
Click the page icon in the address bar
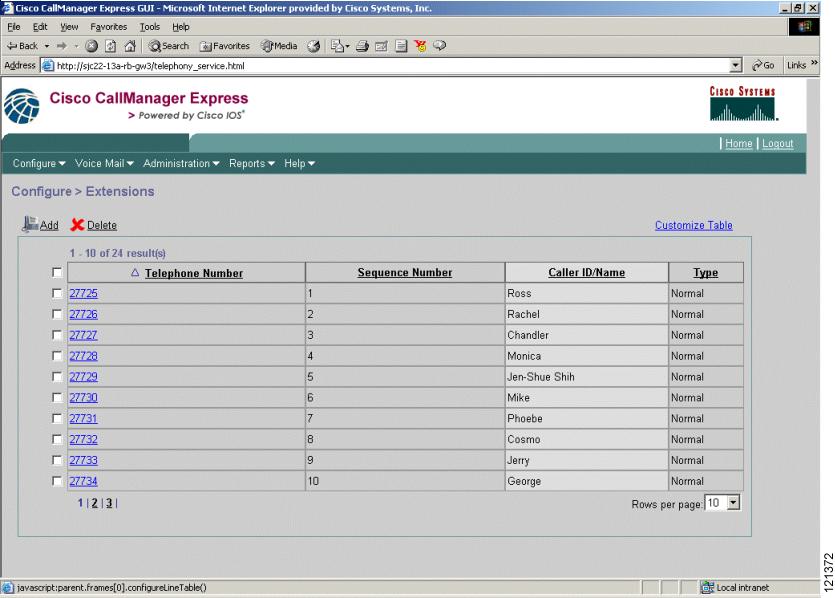click(x=48, y=65)
